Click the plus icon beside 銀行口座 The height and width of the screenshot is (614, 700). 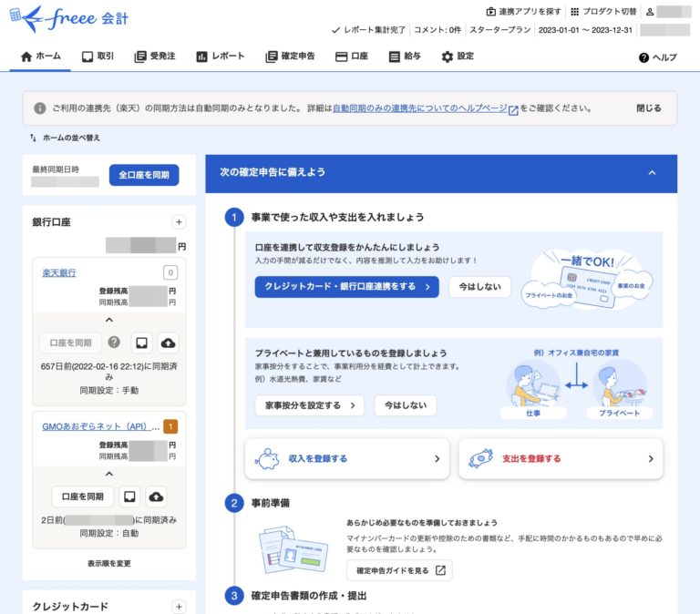click(x=179, y=221)
